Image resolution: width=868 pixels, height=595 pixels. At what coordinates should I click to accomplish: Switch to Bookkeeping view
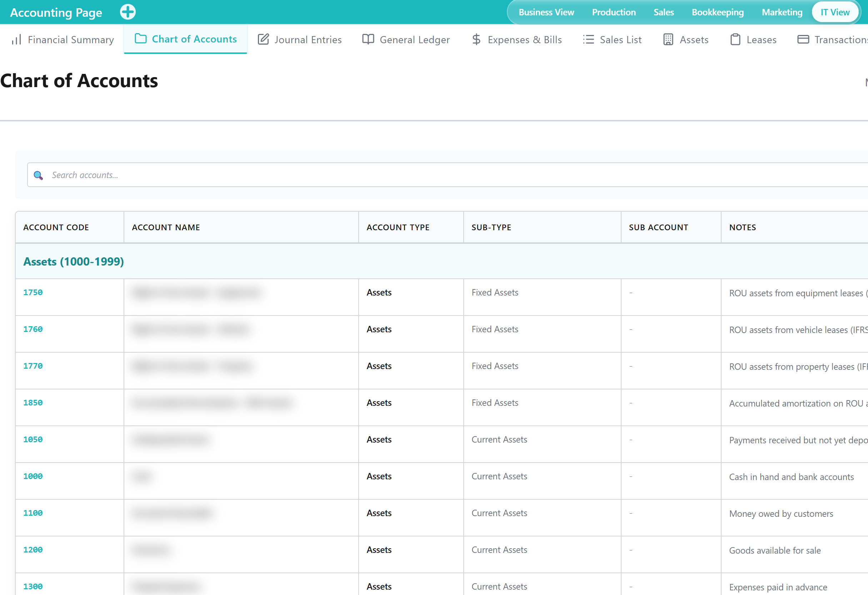[718, 12]
